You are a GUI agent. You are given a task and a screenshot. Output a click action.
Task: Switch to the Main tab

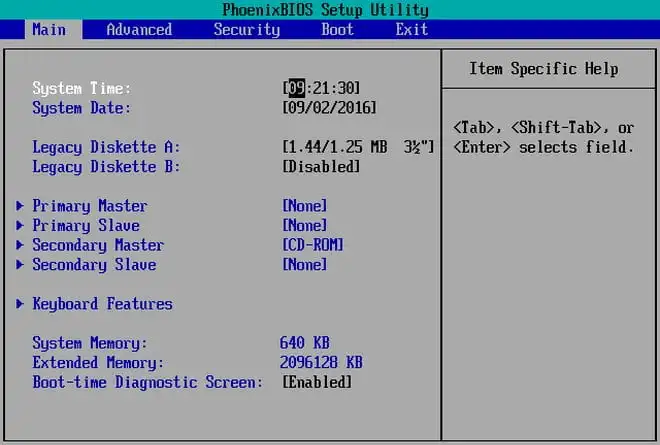click(x=49, y=29)
